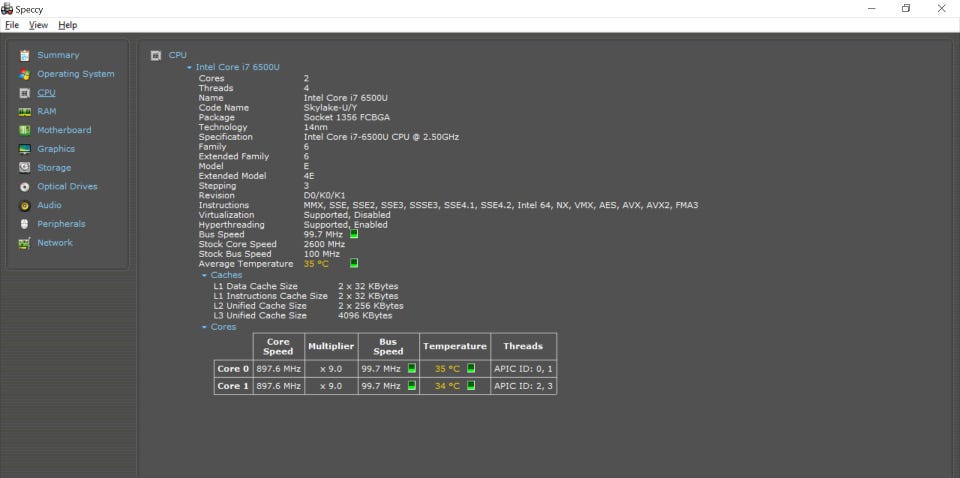This screenshot has height=478, width=960.
Task: Click the Hyperthreading Supported, Enabled value
Action: pyautogui.click(x=346, y=225)
